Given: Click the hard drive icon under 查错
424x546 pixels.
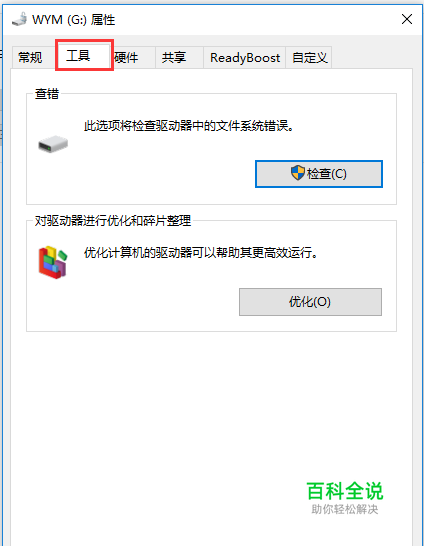Looking at the screenshot, I should [x=53, y=144].
